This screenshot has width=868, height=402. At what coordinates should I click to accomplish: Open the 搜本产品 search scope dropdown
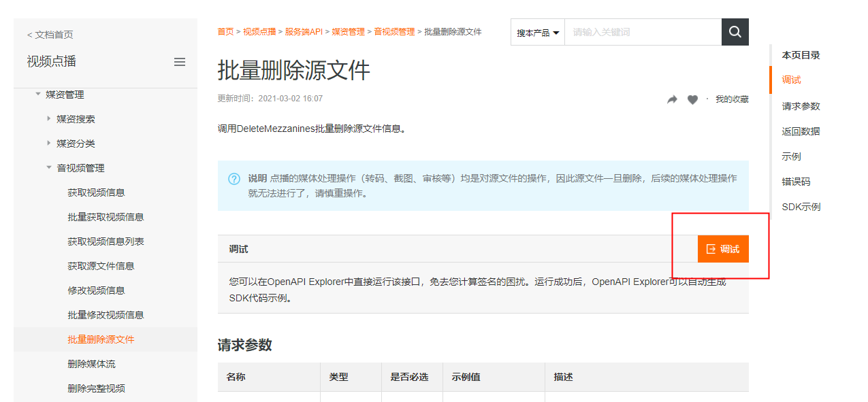click(x=538, y=32)
